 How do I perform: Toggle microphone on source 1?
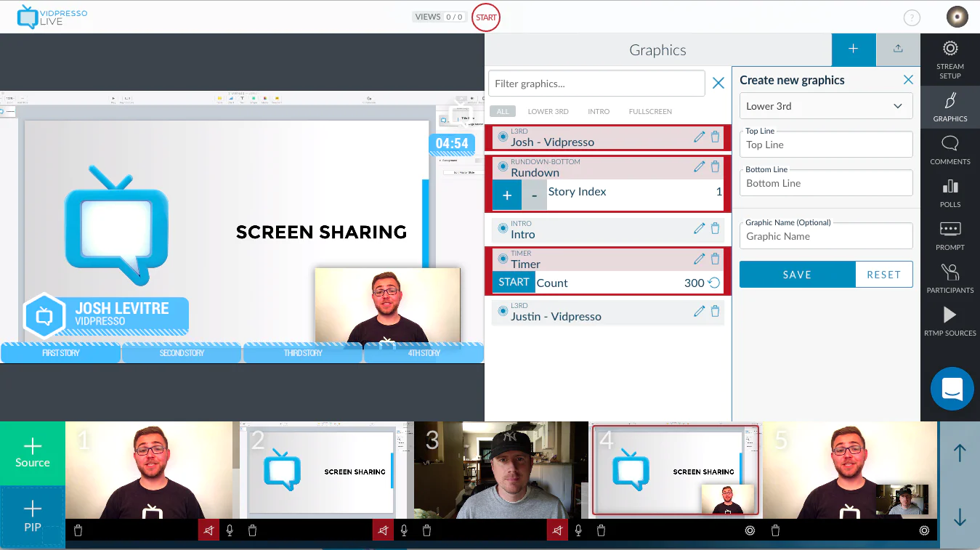(230, 530)
